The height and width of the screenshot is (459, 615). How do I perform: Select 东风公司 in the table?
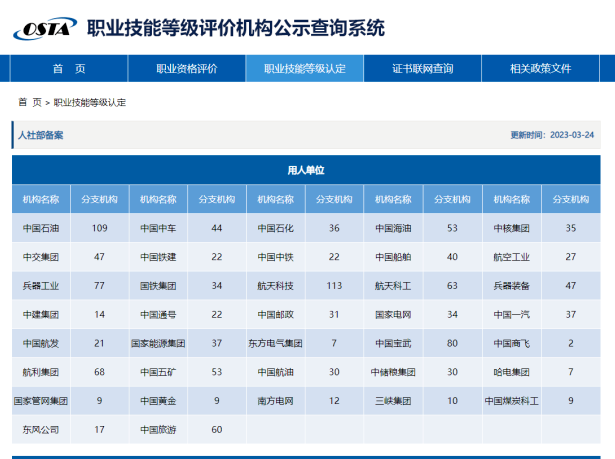pyautogui.click(x=41, y=430)
